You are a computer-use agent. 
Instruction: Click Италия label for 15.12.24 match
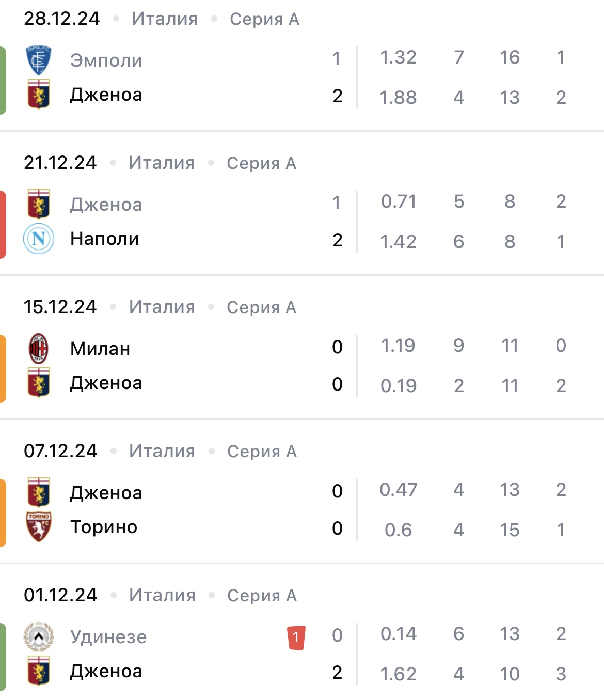pos(162,307)
